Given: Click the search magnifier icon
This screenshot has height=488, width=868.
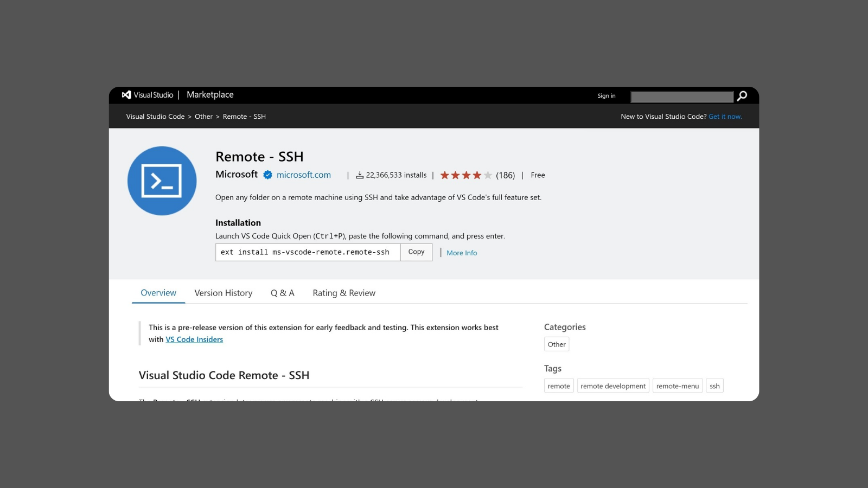Looking at the screenshot, I should [x=742, y=96].
